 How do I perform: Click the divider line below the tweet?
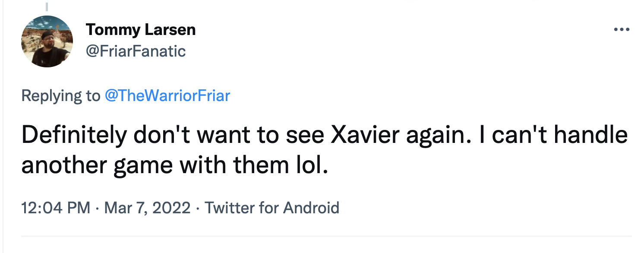pos(326,236)
